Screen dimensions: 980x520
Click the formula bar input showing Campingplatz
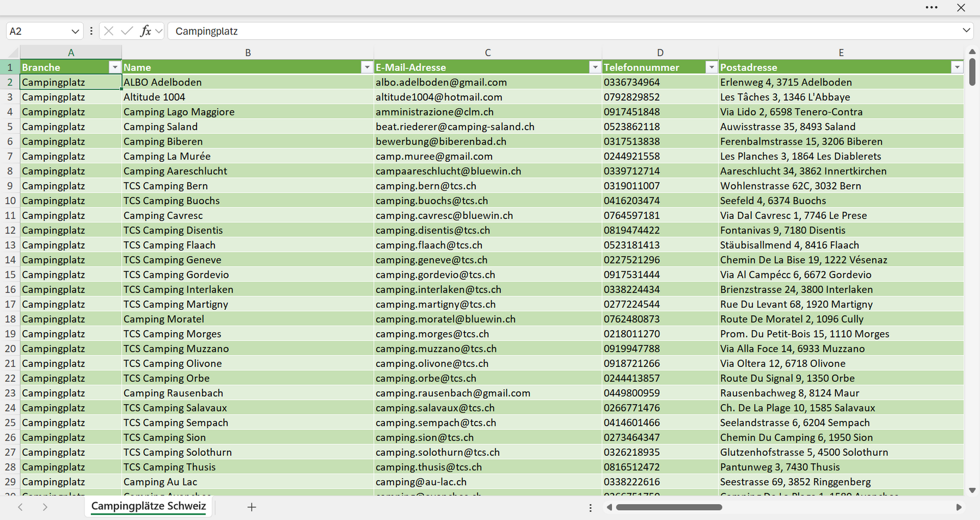pyautogui.click(x=563, y=31)
